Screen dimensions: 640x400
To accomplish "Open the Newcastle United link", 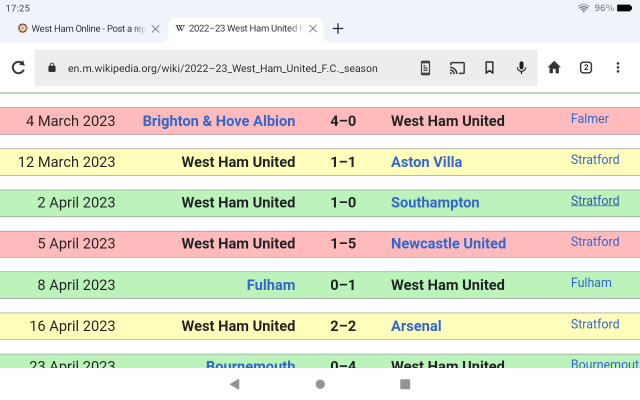I will coord(448,243).
